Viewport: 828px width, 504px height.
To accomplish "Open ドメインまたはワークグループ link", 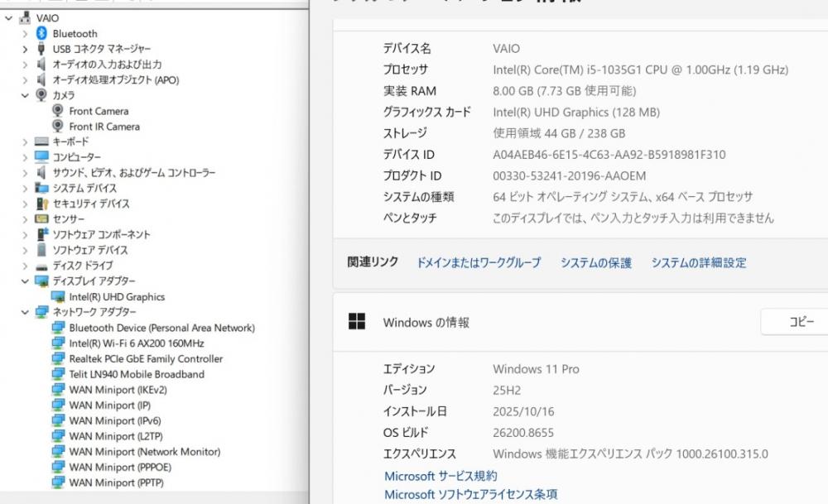I will point(479,262).
